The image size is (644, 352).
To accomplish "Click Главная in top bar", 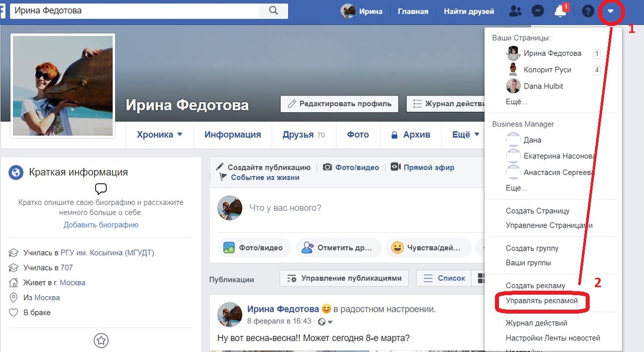I will (413, 11).
